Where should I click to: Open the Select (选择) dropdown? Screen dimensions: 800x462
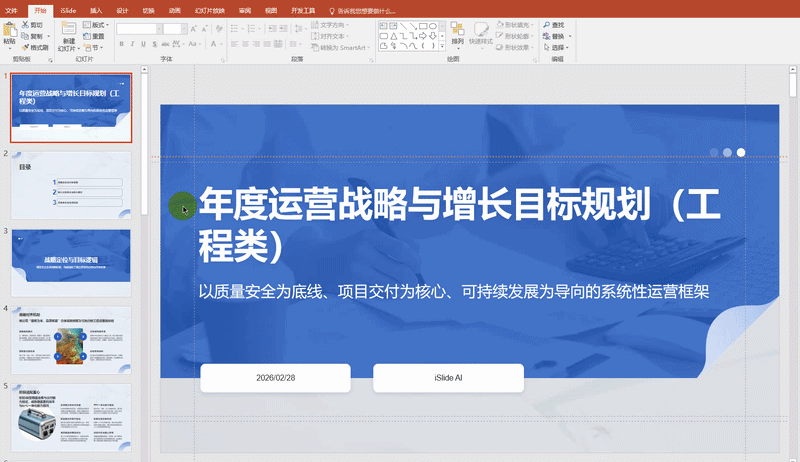tap(556, 47)
